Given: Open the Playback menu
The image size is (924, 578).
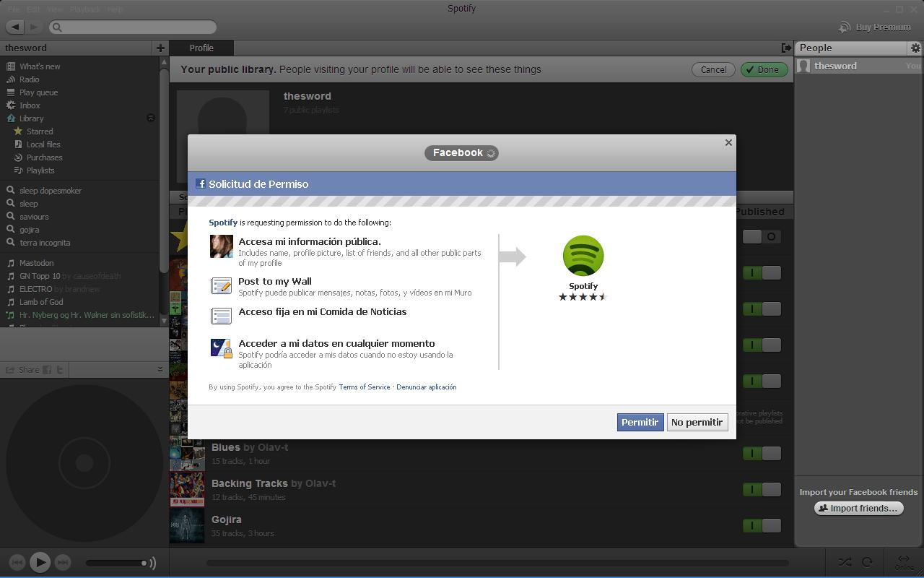Looking at the screenshot, I should point(84,9).
